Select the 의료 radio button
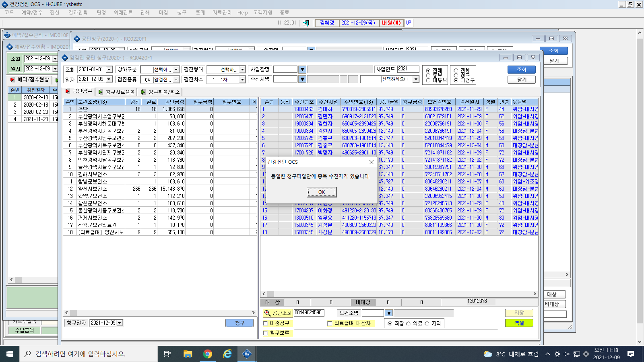This screenshot has width=644, height=362. [409, 323]
